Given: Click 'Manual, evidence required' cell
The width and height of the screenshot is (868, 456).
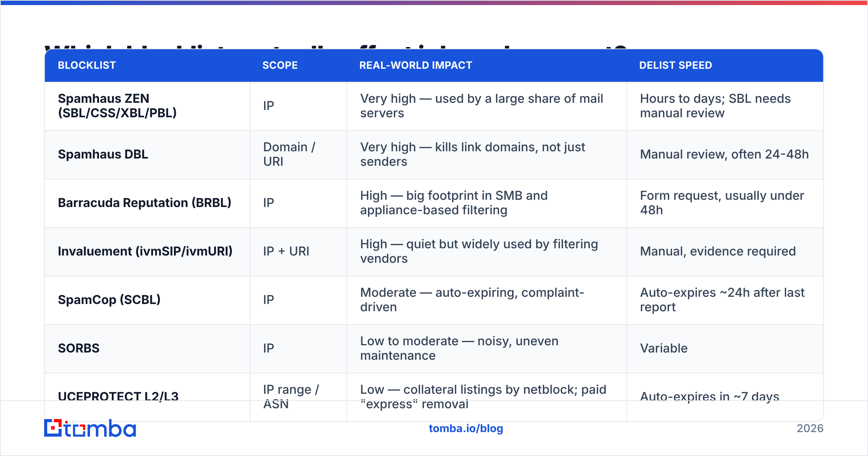Looking at the screenshot, I should [x=725, y=252].
